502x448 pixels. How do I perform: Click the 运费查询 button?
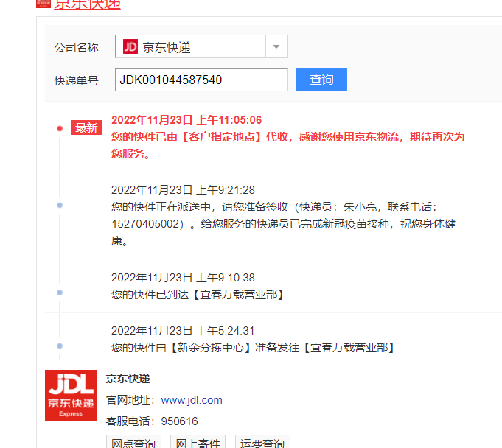pos(262,442)
